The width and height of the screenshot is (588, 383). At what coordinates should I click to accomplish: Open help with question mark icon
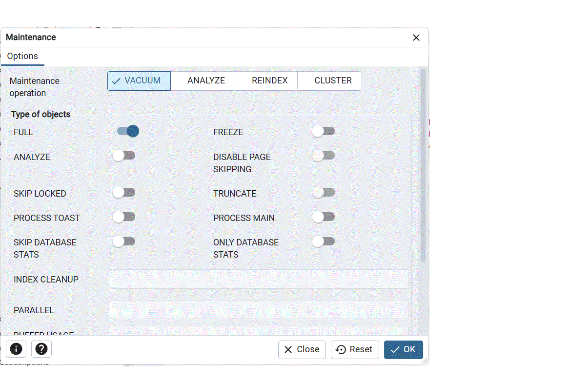pyautogui.click(x=41, y=349)
